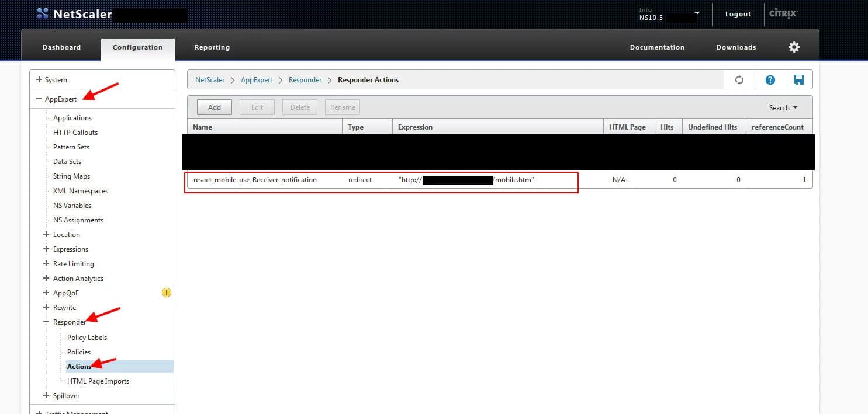Click the Rename button

(343, 107)
